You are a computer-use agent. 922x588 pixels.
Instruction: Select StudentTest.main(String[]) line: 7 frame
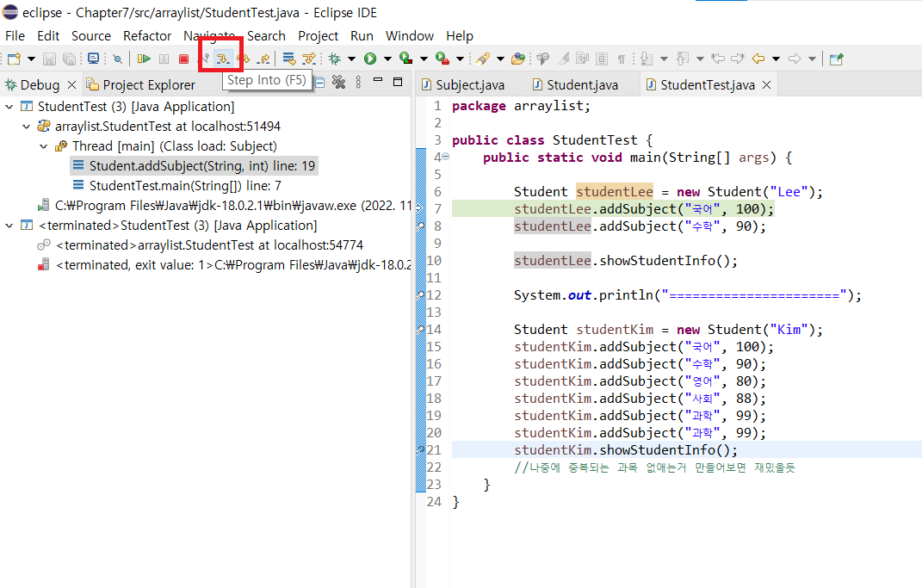click(177, 186)
